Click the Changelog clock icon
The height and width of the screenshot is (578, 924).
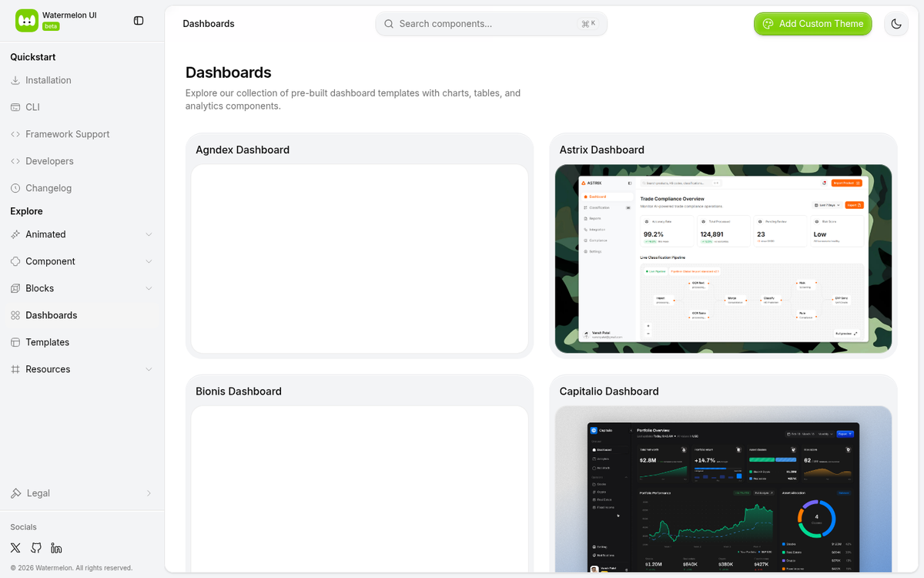point(15,188)
